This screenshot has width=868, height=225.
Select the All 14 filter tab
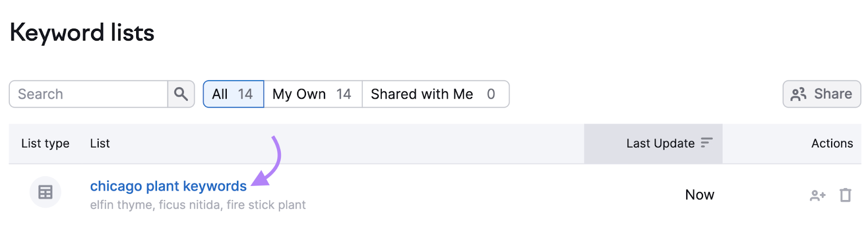tap(233, 94)
